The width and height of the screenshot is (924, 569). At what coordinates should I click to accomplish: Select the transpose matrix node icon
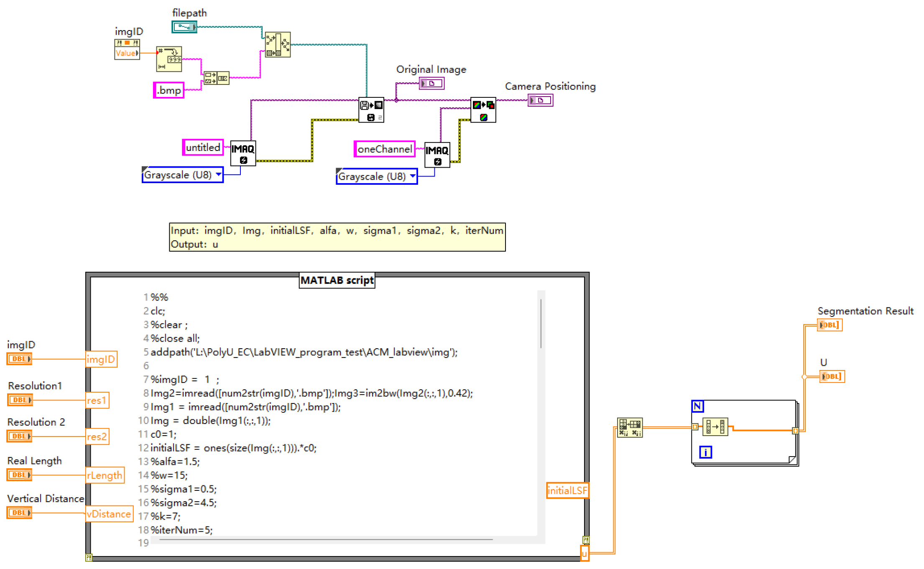point(630,428)
